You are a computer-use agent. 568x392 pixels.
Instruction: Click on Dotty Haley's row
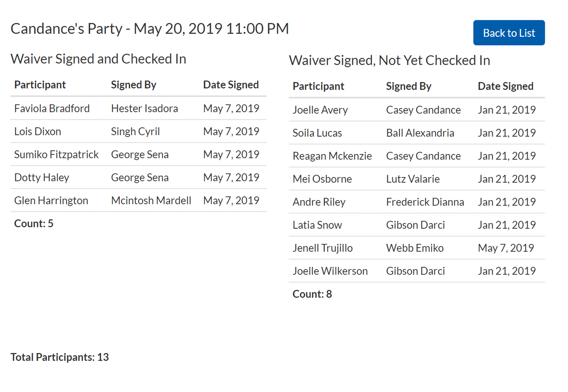click(42, 177)
